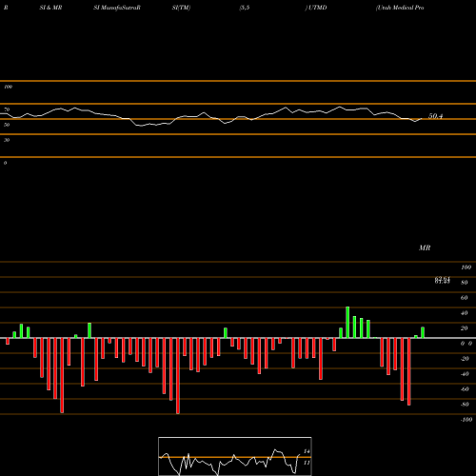Click the 'Utah Medical Pro' company name text
This screenshot has width=476, height=476.
pos(400,8)
